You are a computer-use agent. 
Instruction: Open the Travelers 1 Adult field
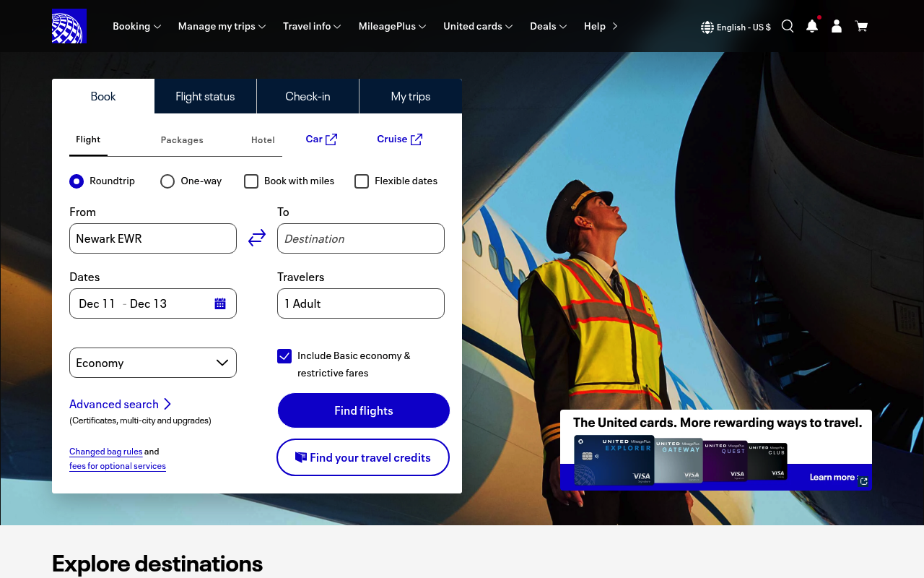pyautogui.click(x=361, y=303)
